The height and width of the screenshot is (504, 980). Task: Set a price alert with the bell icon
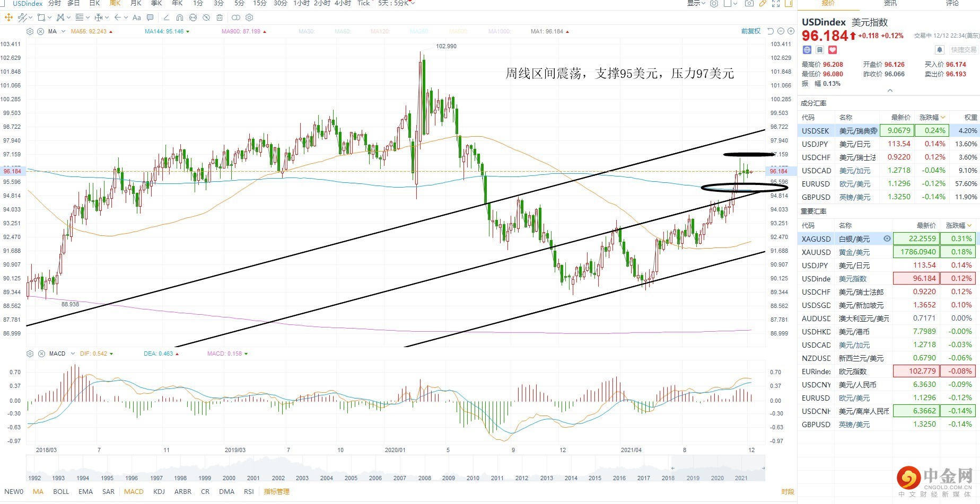940,50
